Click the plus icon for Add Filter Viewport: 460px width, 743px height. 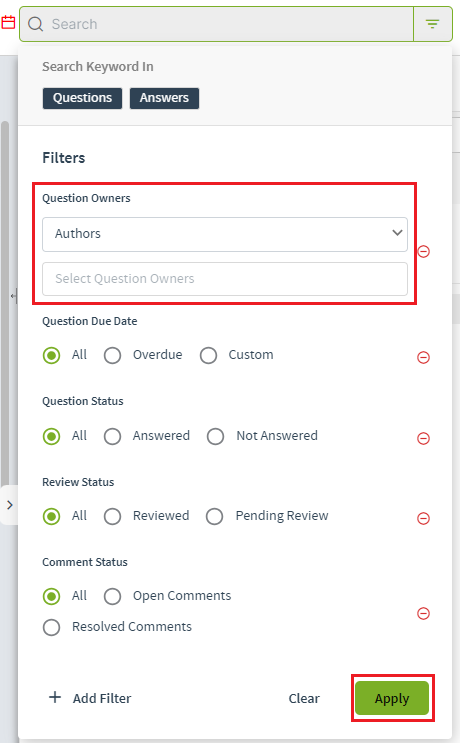tap(55, 698)
